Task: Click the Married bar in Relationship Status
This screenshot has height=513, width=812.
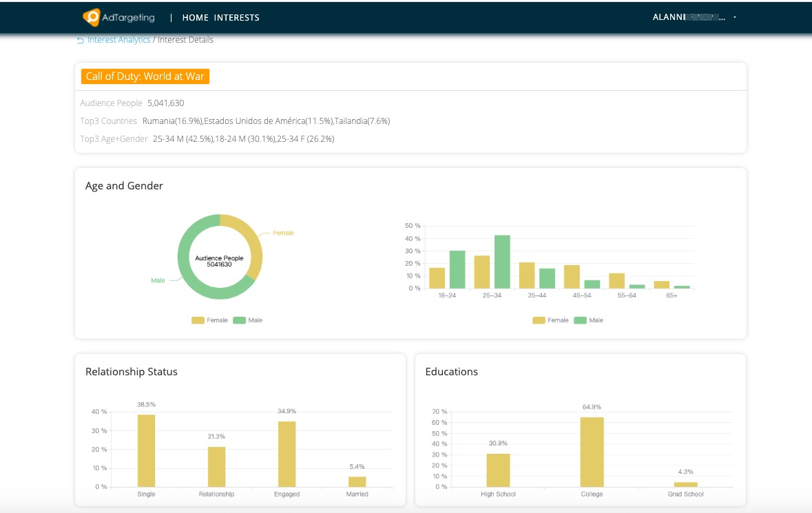Action: click(357, 482)
